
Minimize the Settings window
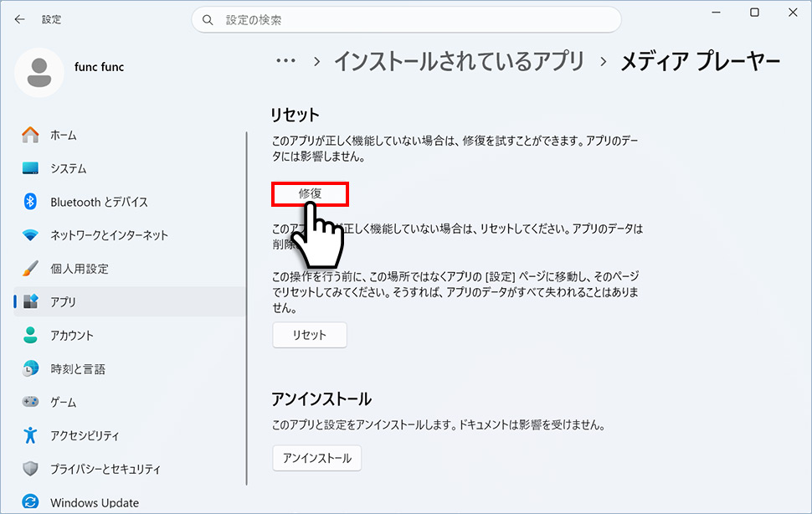pyautogui.click(x=717, y=13)
